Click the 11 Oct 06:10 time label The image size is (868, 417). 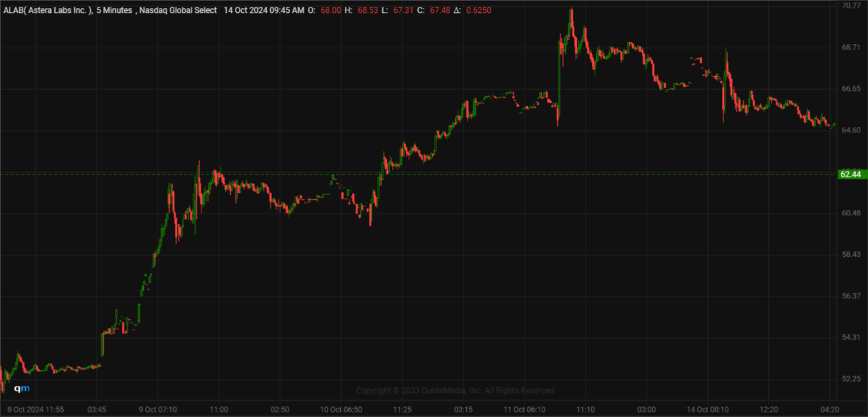coord(525,410)
